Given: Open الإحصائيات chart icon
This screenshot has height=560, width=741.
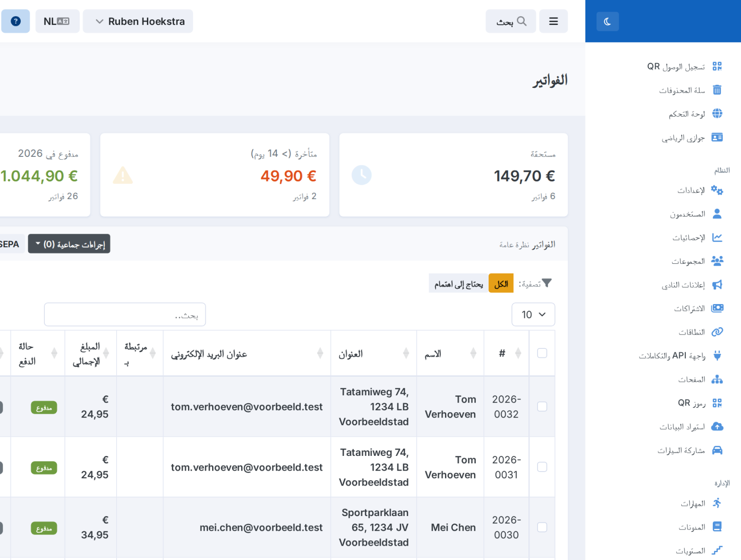Looking at the screenshot, I should pos(717,237).
